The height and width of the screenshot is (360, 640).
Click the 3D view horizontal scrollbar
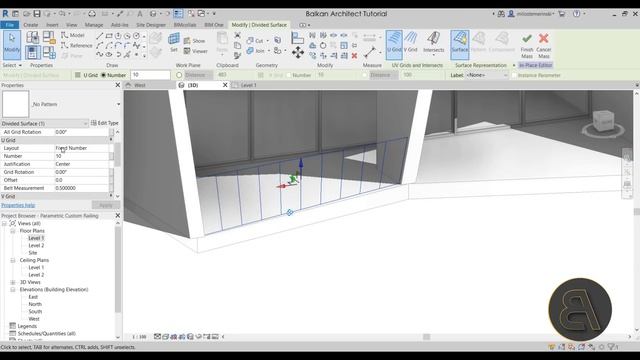click(426, 337)
